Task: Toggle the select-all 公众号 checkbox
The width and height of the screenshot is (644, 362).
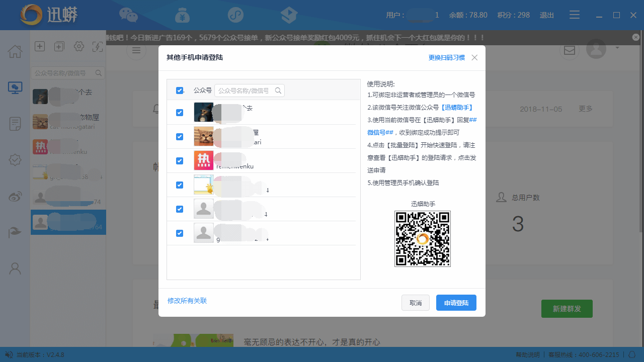Action: (x=180, y=90)
